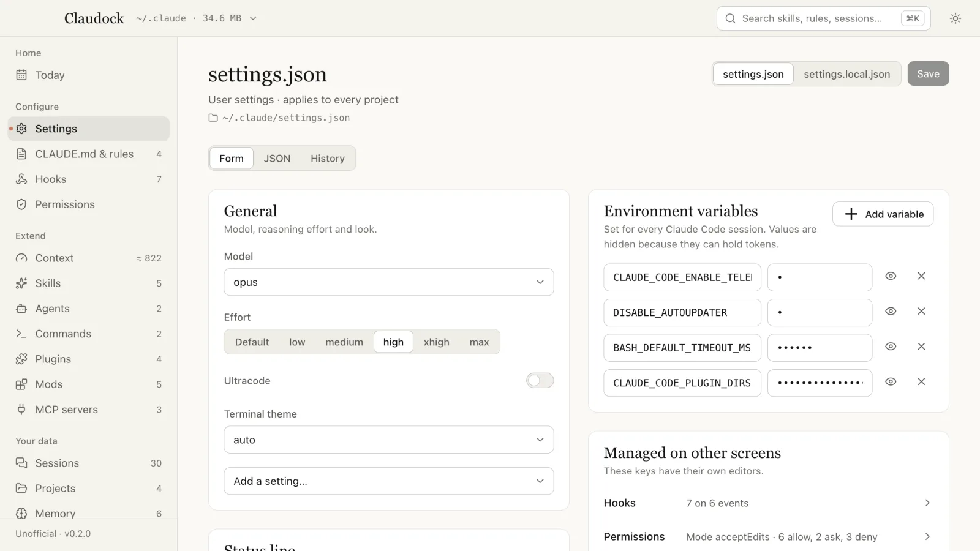This screenshot has width=980, height=551.
Task: Select the settings.json file tab
Action: [x=753, y=74]
